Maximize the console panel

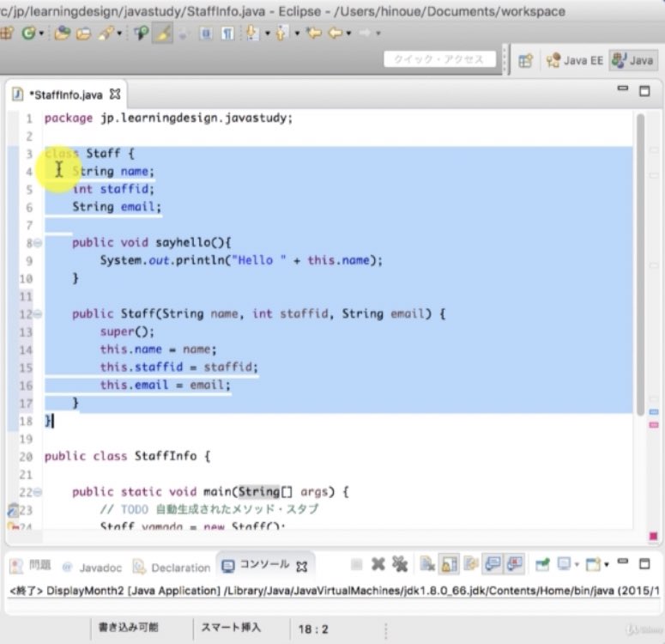point(644,564)
